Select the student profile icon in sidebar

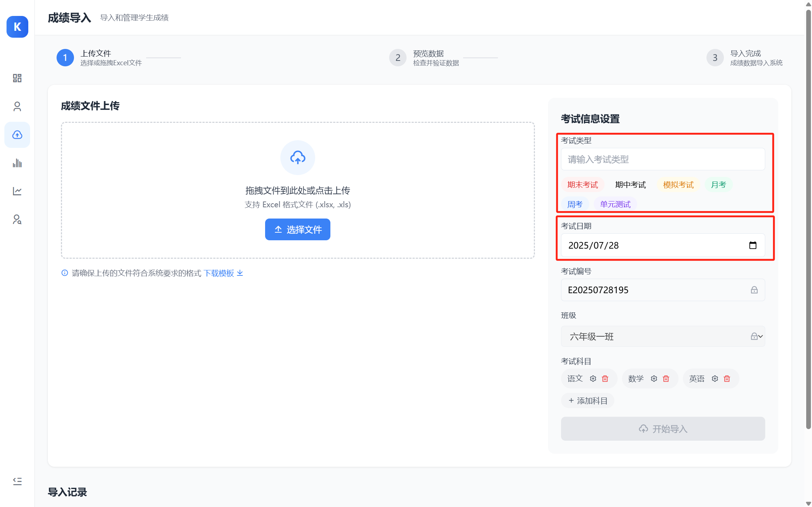coord(17,106)
